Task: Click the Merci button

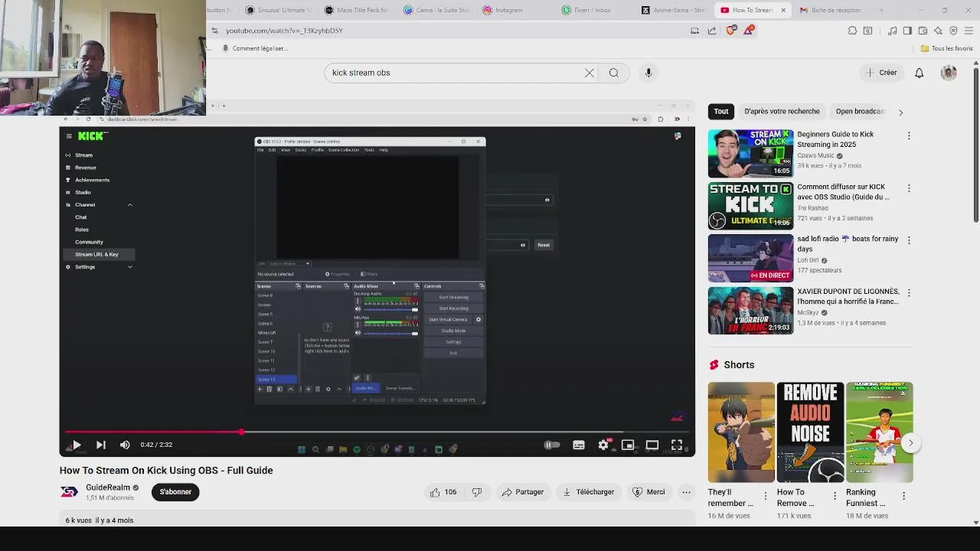Action: click(x=648, y=492)
